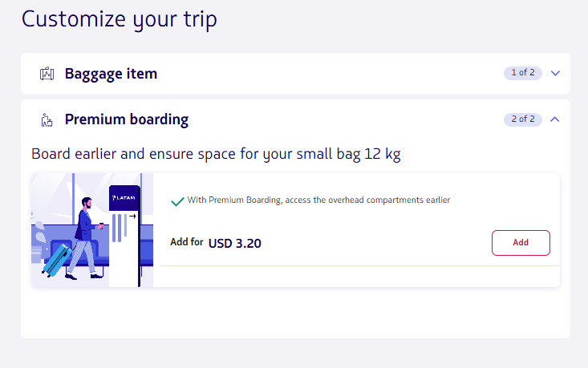
Task: Click the "Customize your trip" heading
Action: tap(119, 19)
